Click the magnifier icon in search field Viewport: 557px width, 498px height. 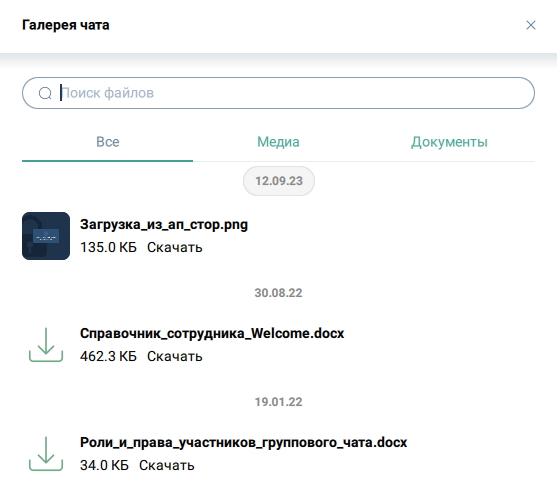tap(45, 93)
